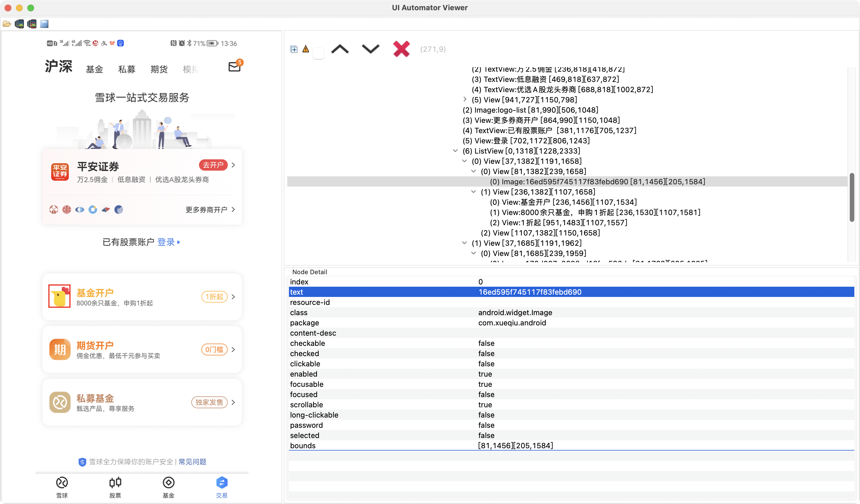The width and height of the screenshot is (860, 504).
Task: Click the 常见问题 link
Action: (x=193, y=462)
